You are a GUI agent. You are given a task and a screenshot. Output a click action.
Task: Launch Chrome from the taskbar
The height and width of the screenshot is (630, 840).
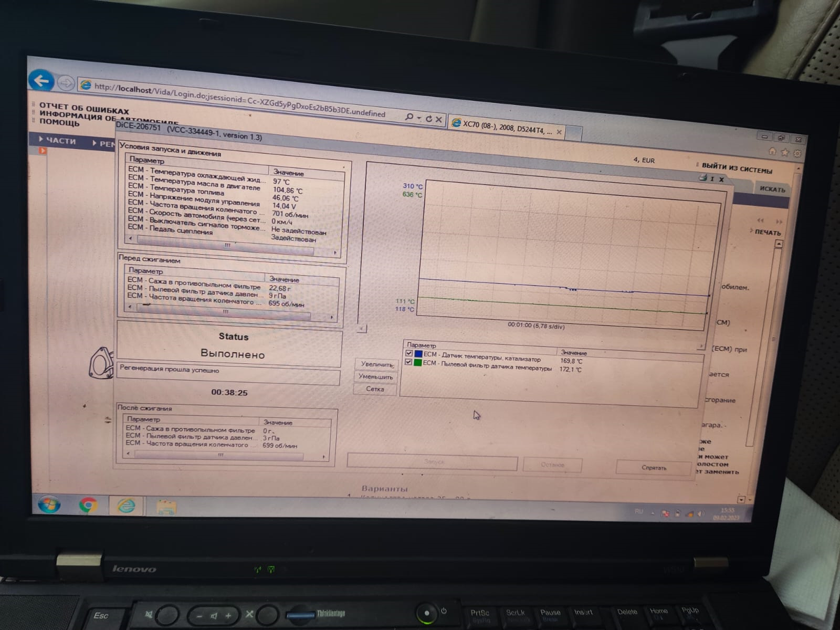point(88,505)
